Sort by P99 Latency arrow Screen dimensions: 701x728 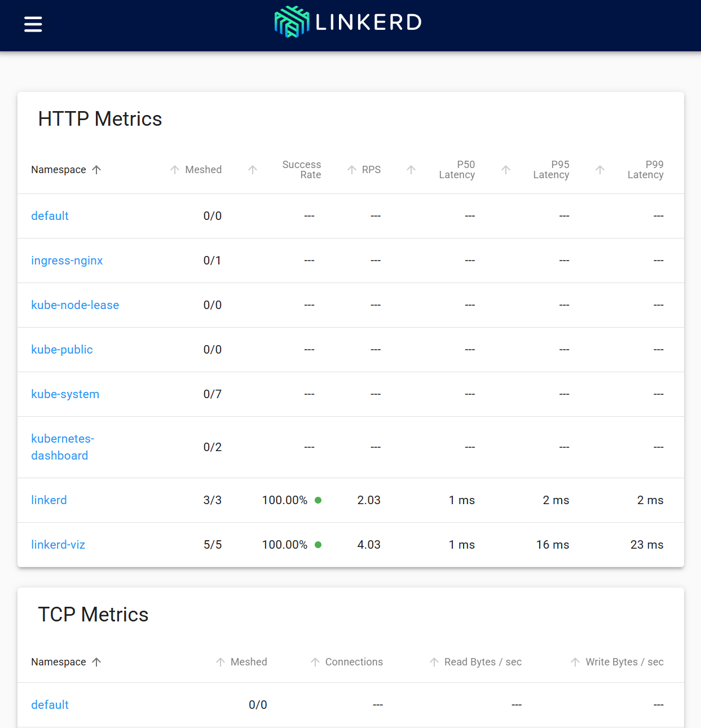pos(600,170)
